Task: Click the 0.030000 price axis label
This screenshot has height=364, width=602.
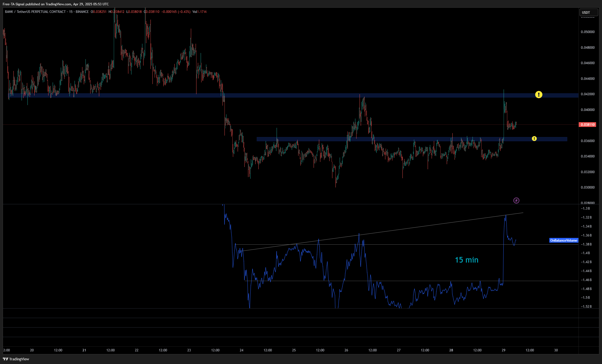Action: [x=588, y=187]
